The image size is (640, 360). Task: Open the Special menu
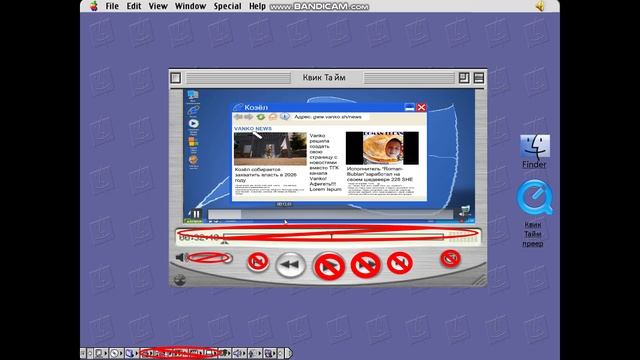click(x=227, y=6)
